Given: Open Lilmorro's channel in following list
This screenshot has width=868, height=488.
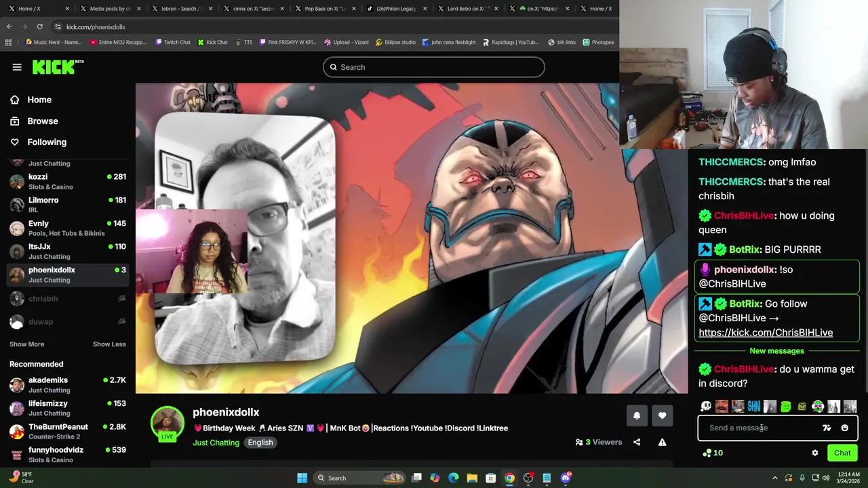Looking at the screenshot, I should coord(68,205).
